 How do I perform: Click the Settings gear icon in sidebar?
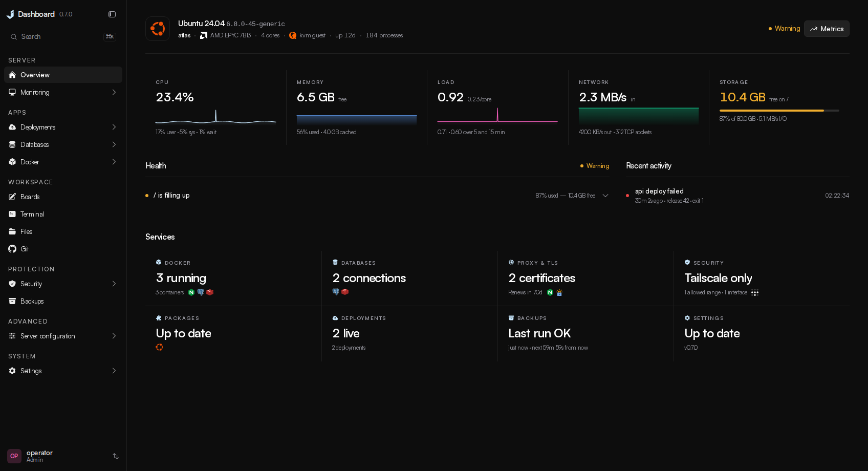[12, 371]
